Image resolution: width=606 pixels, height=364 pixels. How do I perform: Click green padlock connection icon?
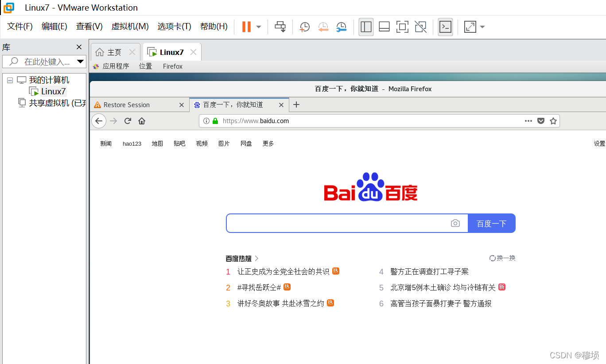point(215,121)
